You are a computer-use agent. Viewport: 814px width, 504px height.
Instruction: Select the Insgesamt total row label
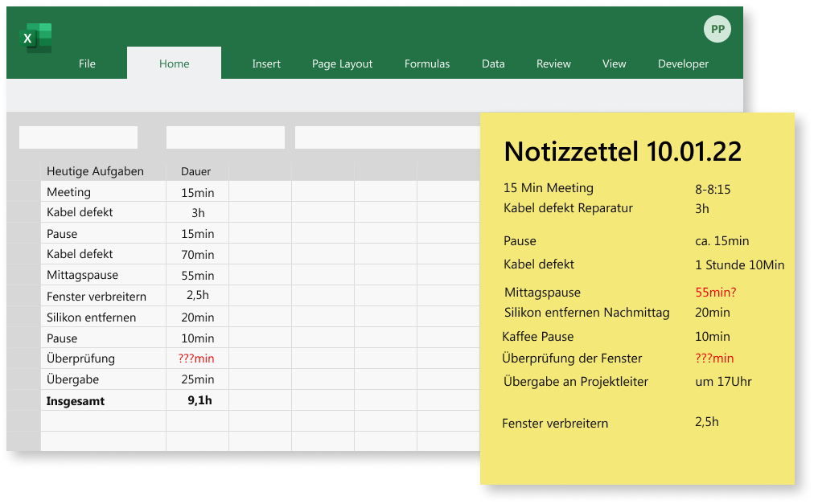coord(103,400)
